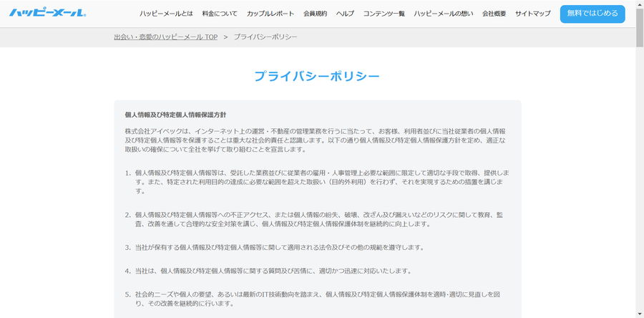This screenshot has width=644, height=318.
Task: Open the ハッピーメールとは menu item
Action: click(166, 14)
